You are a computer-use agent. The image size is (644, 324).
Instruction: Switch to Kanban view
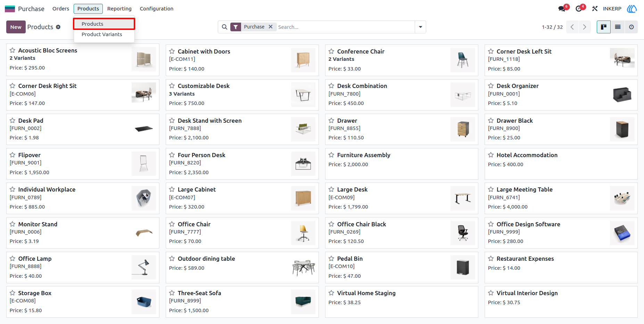point(603,27)
